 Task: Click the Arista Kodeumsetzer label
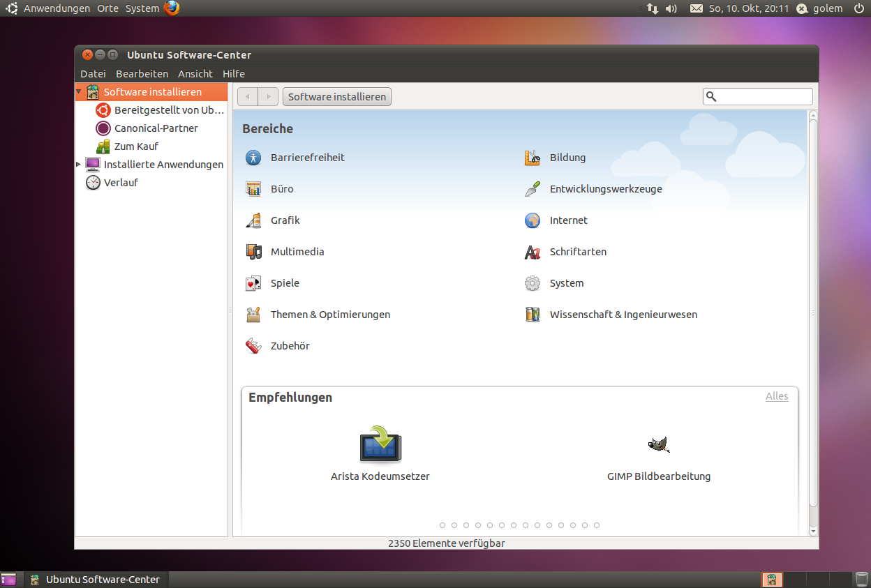[x=380, y=476]
